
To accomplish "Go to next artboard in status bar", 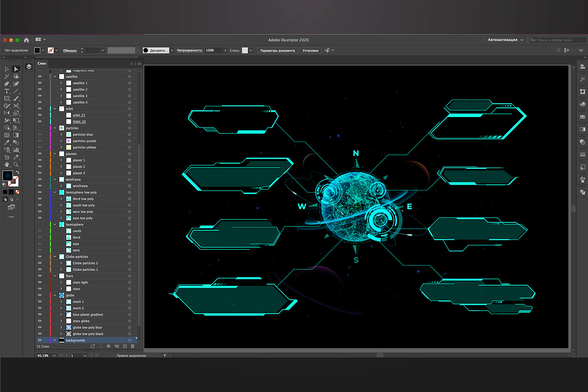I will tap(92, 355).
